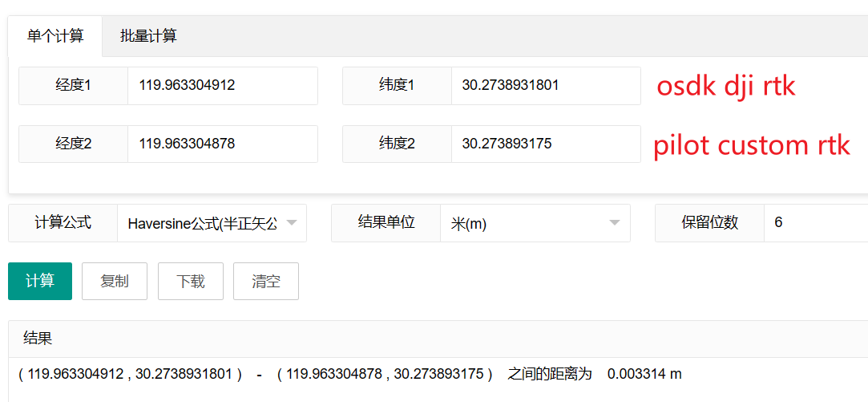Viewport: 868px width, 402px height.
Task: Focus the 纬度1 latitude input field
Action: 545,85
